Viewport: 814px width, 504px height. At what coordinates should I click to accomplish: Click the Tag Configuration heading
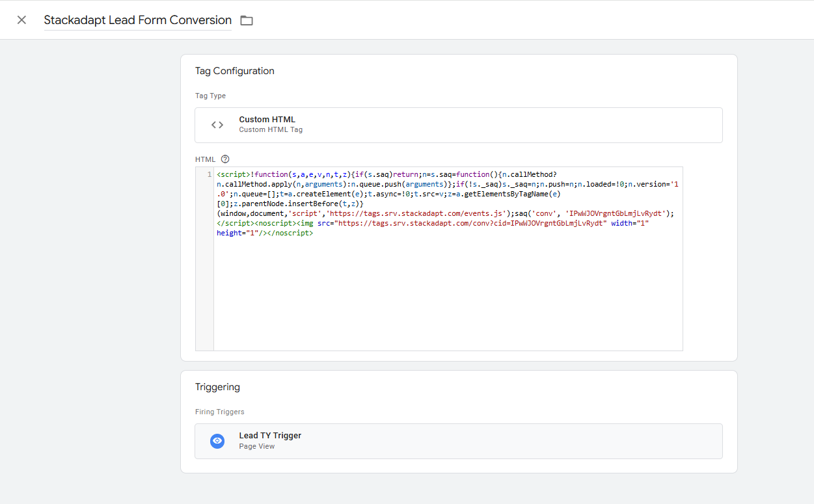235,71
